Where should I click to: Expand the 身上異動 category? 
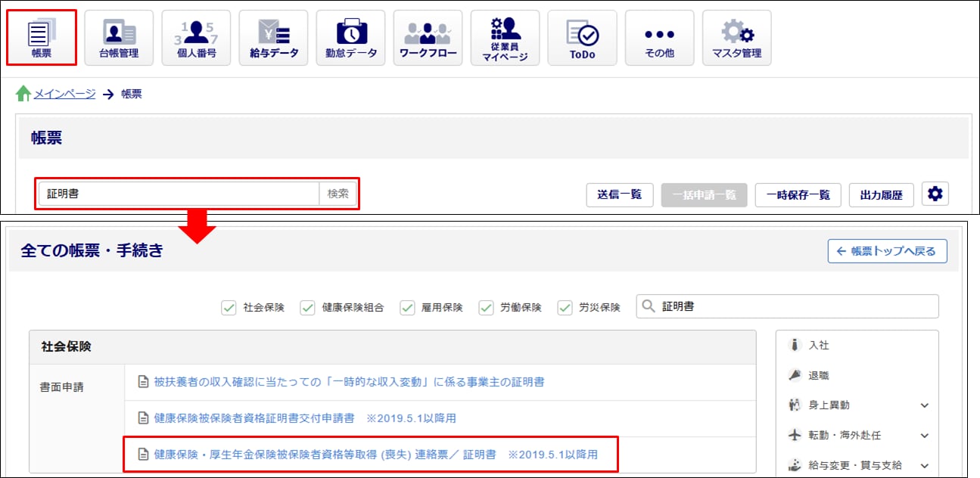924,405
